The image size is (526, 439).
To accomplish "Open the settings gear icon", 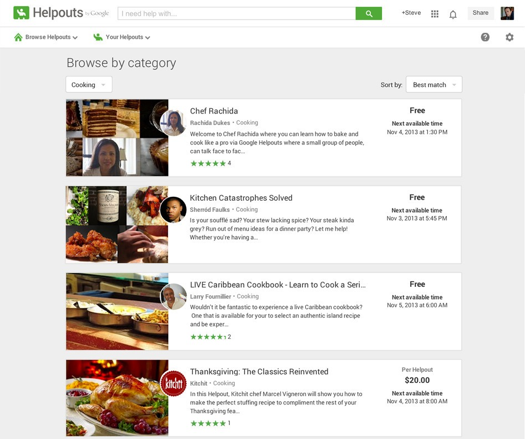I will (x=509, y=37).
